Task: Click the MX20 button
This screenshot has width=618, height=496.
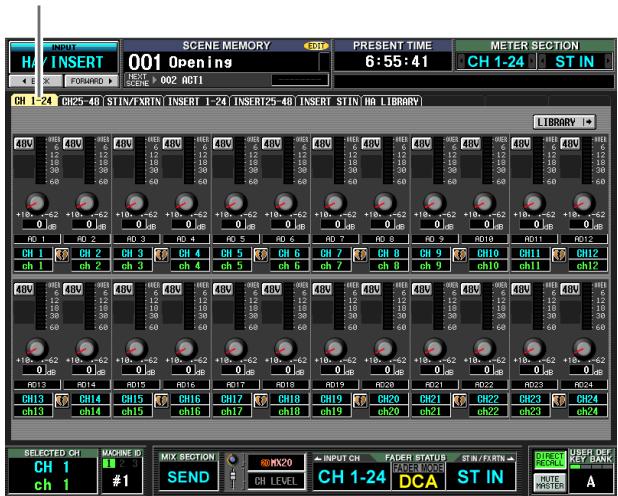Action: [x=275, y=462]
